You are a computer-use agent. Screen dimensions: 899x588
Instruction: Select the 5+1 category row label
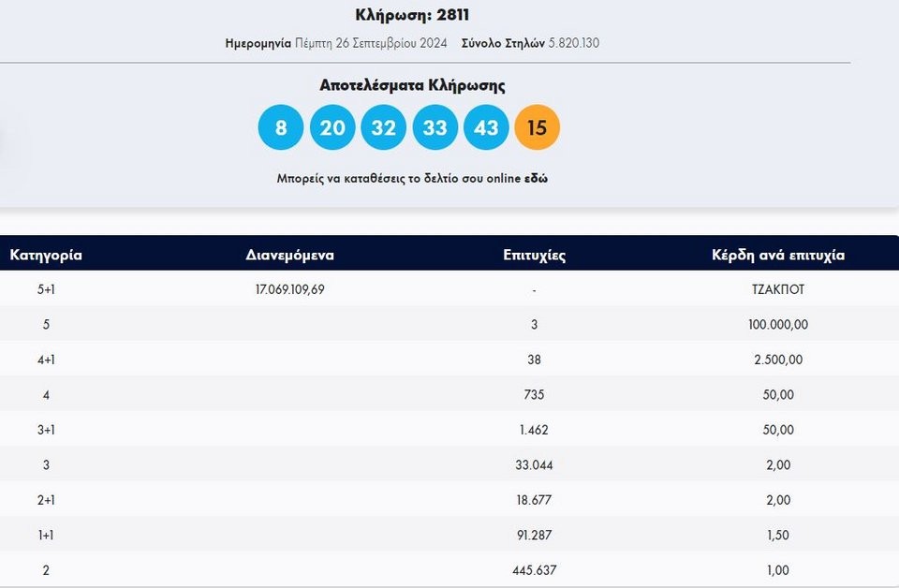pyautogui.click(x=46, y=289)
